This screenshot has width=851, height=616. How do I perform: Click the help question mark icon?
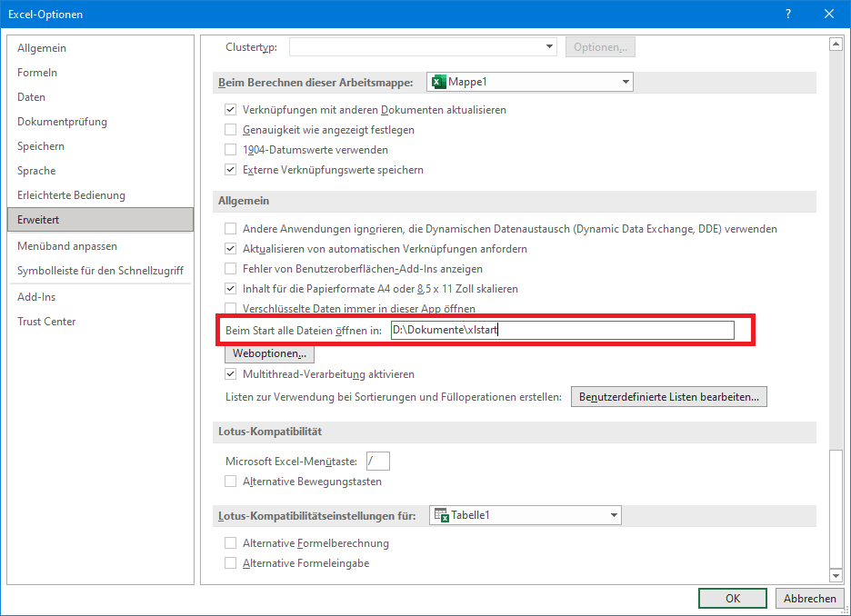coord(788,15)
